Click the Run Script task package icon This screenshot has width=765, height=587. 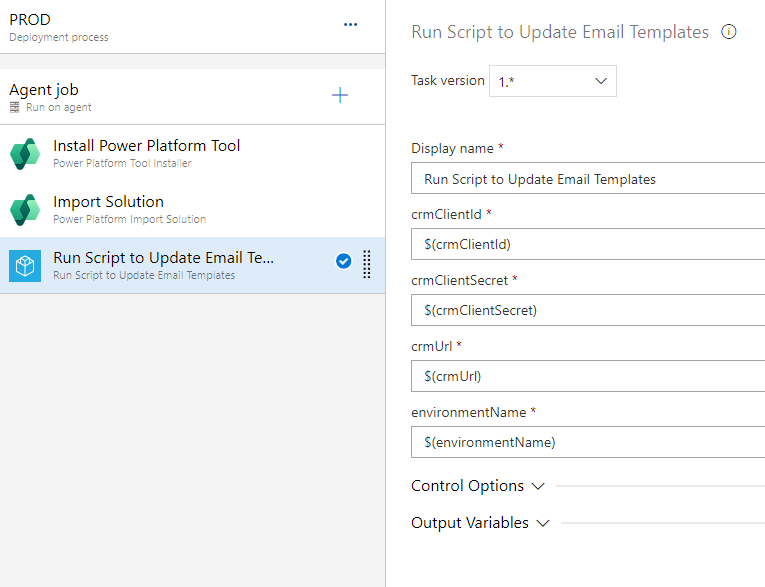pos(24,266)
